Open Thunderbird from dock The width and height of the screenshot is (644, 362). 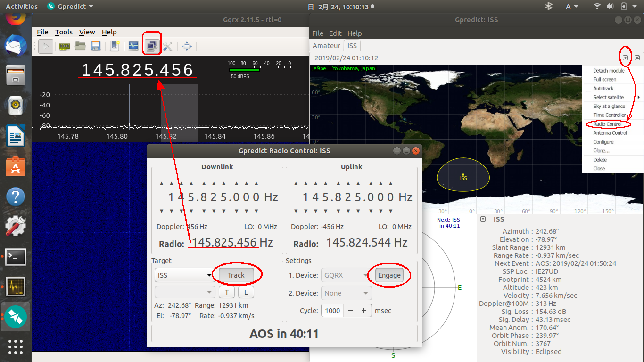[x=16, y=46]
